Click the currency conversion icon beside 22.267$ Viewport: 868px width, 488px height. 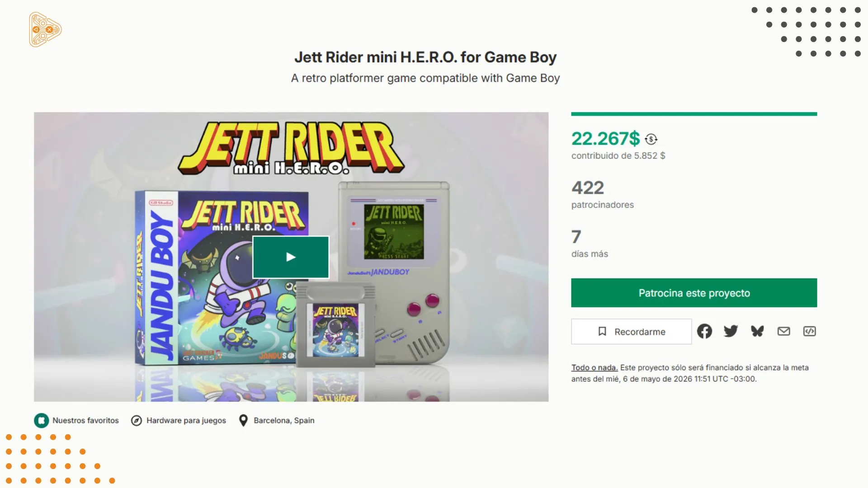click(651, 139)
